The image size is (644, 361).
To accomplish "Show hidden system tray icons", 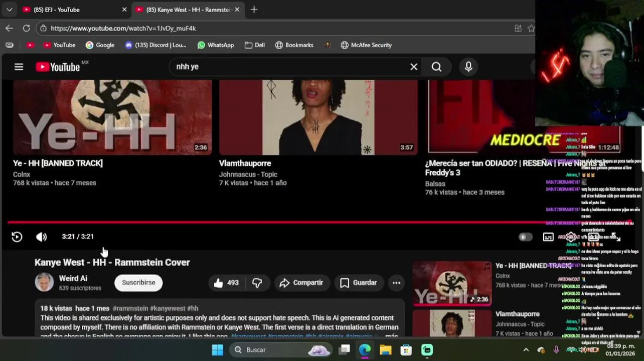I will coord(526,350).
